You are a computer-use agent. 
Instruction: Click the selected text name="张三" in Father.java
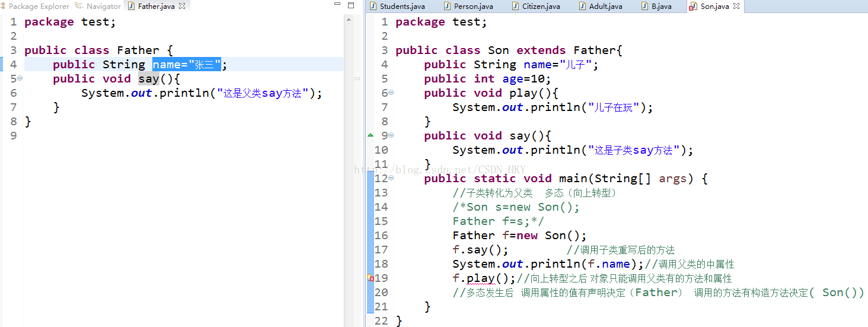point(187,64)
